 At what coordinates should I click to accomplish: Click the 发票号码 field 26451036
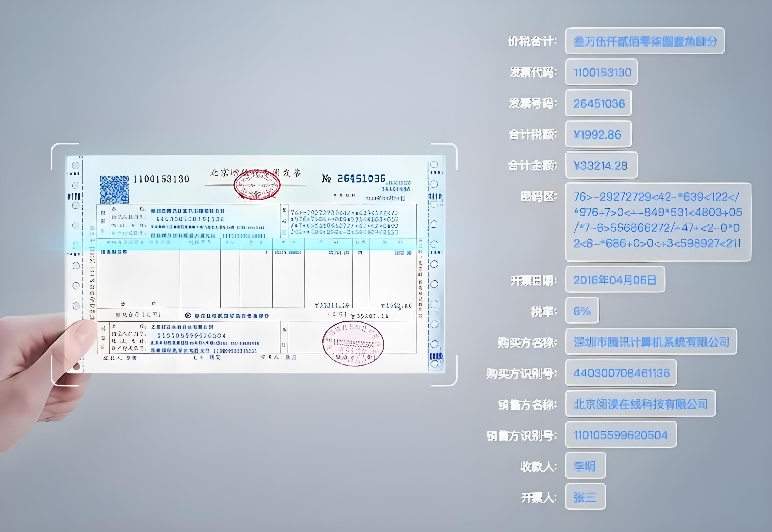click(598, 103)
